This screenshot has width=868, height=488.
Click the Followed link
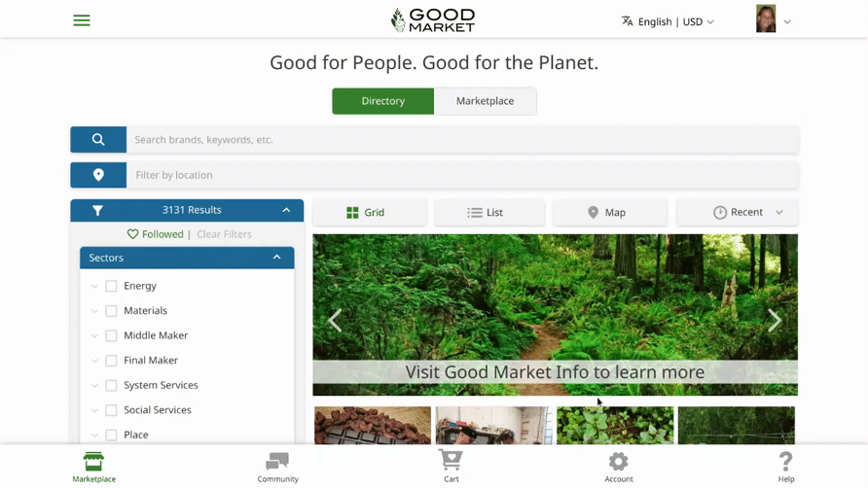pyautogui.click(x=156, y=234)
